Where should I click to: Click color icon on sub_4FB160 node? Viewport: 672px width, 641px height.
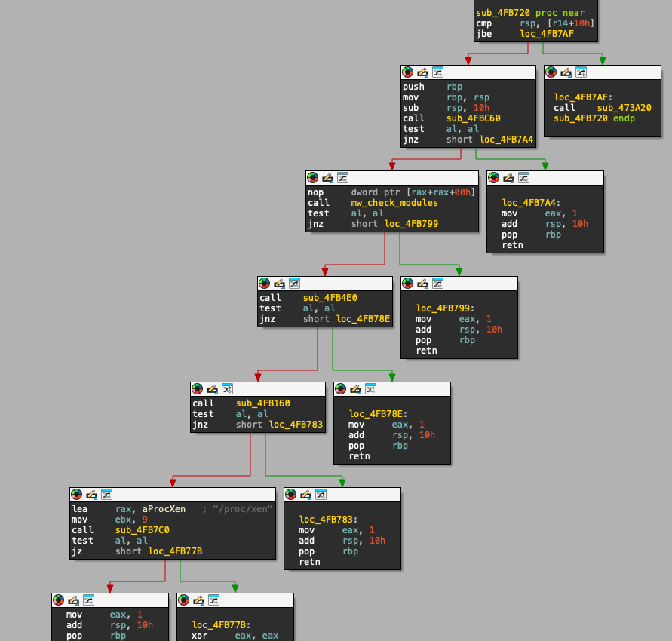(x=197, y=389)
